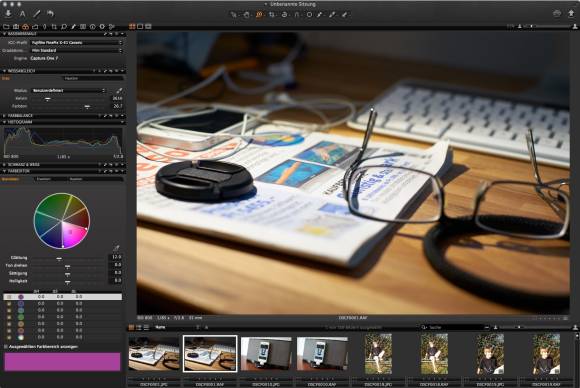Open the ICC-Profil dropdown
Screen dimensions: 580x388
(76, 43)
